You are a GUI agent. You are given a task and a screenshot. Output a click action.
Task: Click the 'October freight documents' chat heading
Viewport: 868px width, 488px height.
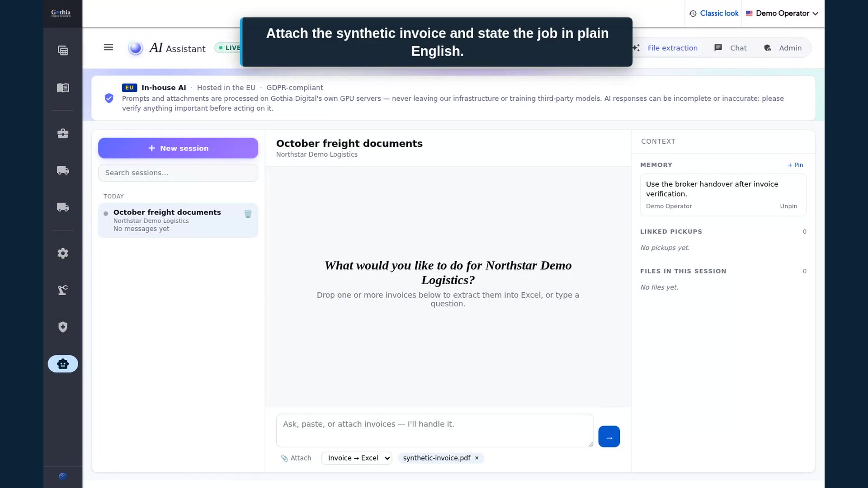coord(349,144)
